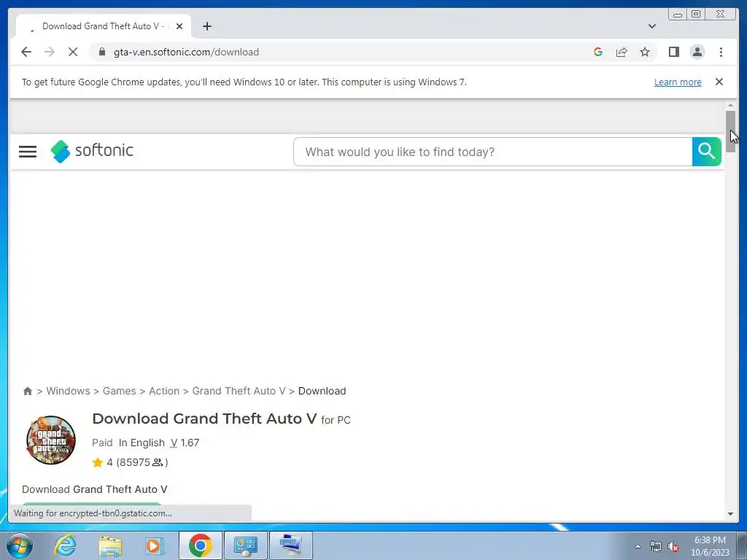Viewport: 747px width, 560px height.
Task: Click the vertical scrollbar thumb
Action: pos(730,131)
